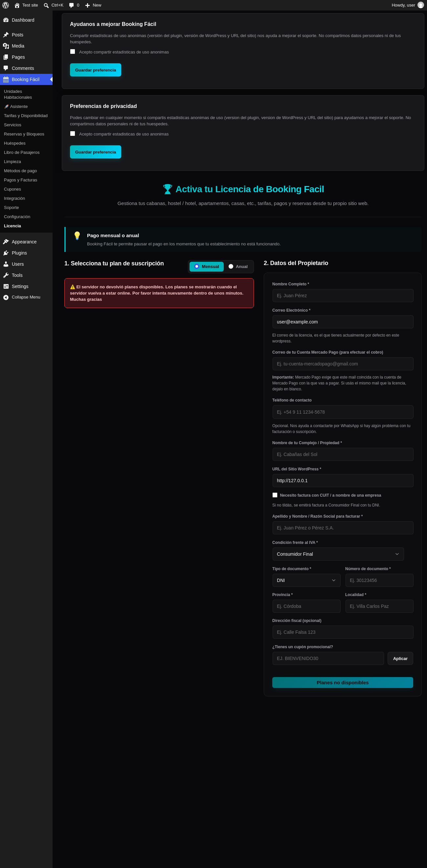This screenshot has width=427, height=868.
Task: Check the first anonymous usage stats checkbox
Action: pyautogui.click(x=73, y=52)
